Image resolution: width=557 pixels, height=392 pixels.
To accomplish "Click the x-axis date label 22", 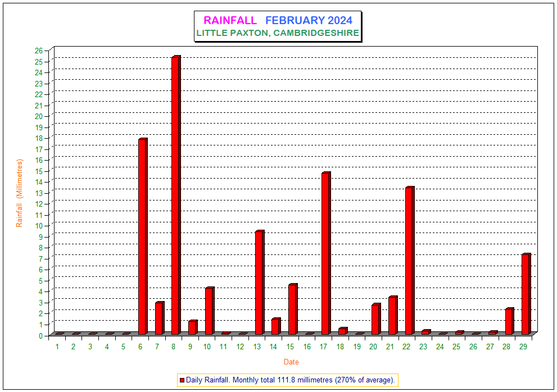I will pos(406,347).
